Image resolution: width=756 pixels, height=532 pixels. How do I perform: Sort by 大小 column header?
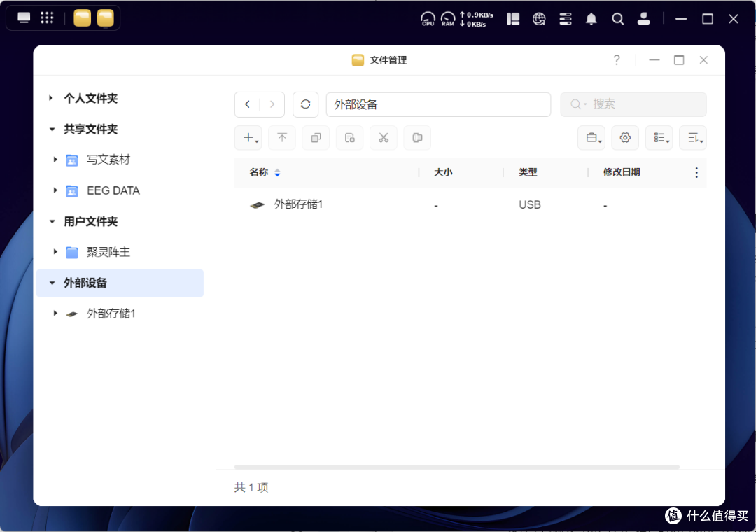pos(443,172)
